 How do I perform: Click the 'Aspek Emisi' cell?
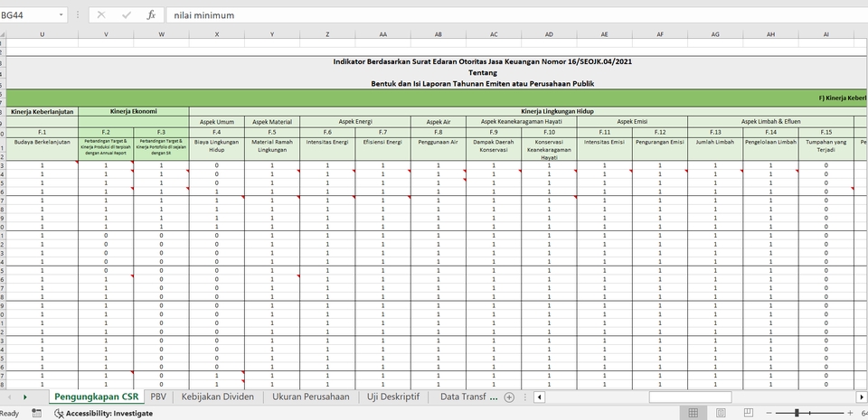[632, 122]
